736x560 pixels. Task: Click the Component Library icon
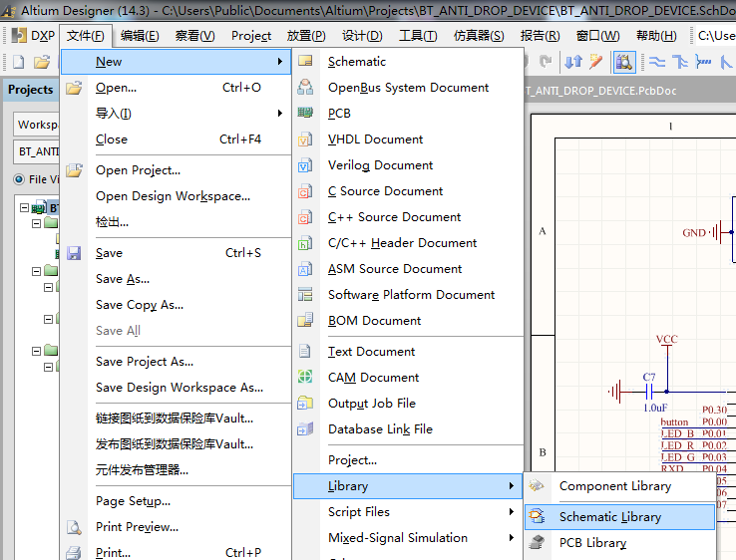(537, 485)
